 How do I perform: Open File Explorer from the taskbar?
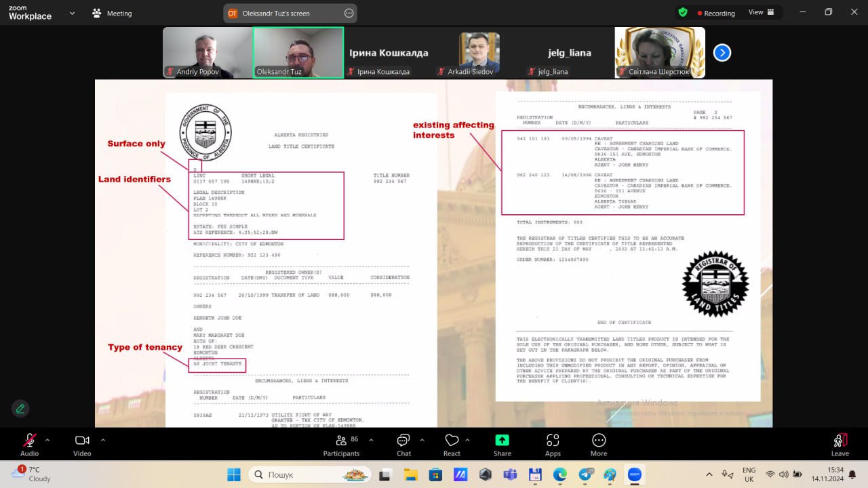pos(410,474)
